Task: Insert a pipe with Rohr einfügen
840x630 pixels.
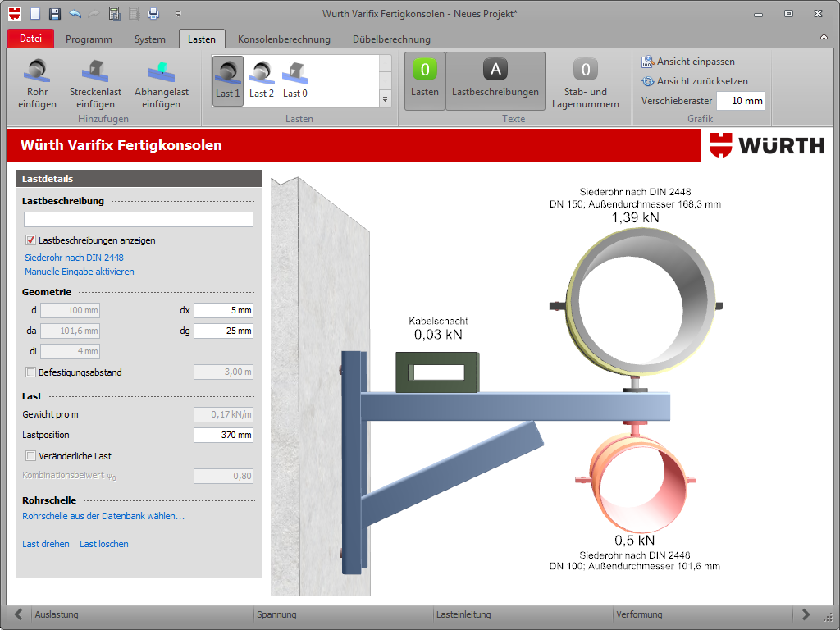Action: 37,84
